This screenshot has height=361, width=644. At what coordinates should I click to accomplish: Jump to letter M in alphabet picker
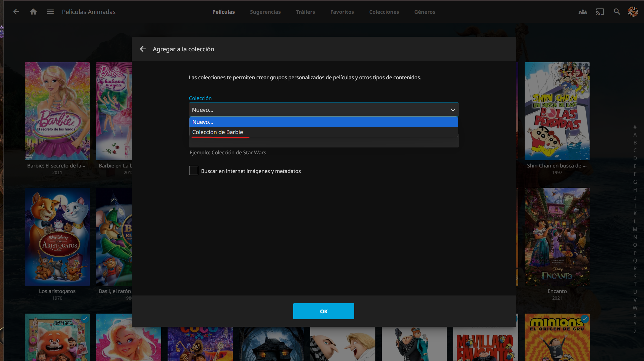tap(635, 229)
